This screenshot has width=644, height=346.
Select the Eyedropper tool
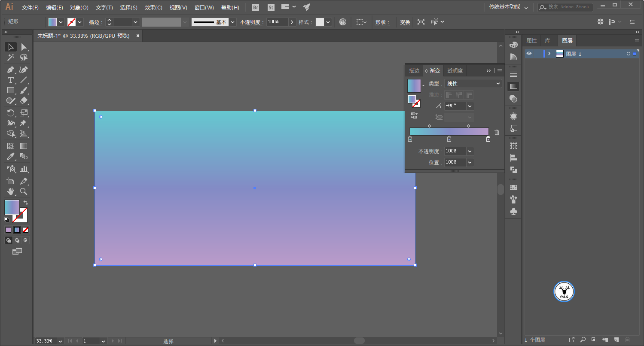click(x=11, y=156)
